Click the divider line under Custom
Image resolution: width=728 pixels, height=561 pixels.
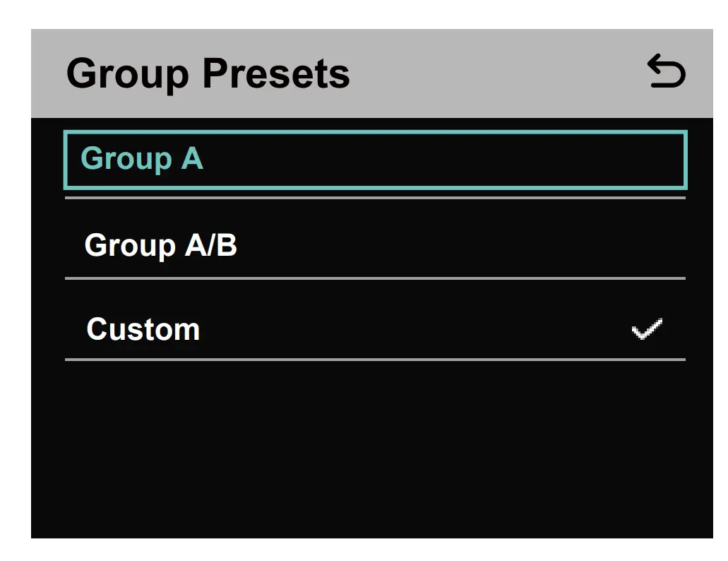(x=374, y=360)
